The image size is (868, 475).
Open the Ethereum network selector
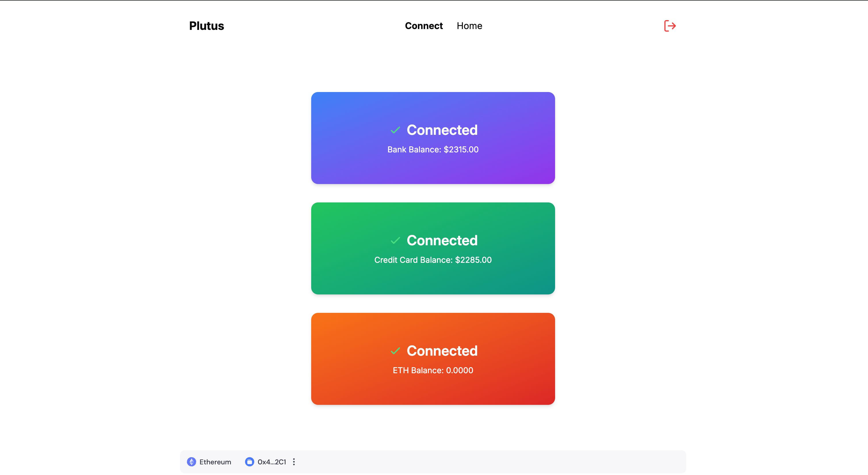point(209,462)
